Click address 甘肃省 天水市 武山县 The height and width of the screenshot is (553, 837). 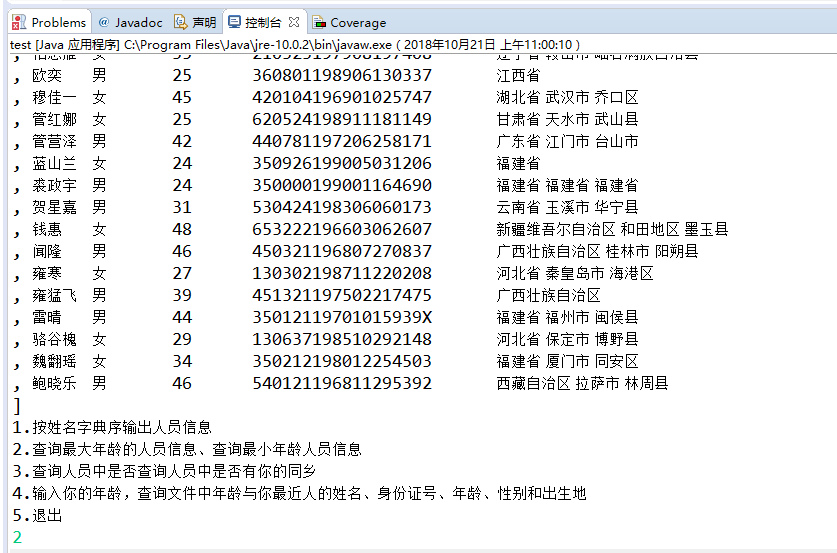[x=567, y=119]
